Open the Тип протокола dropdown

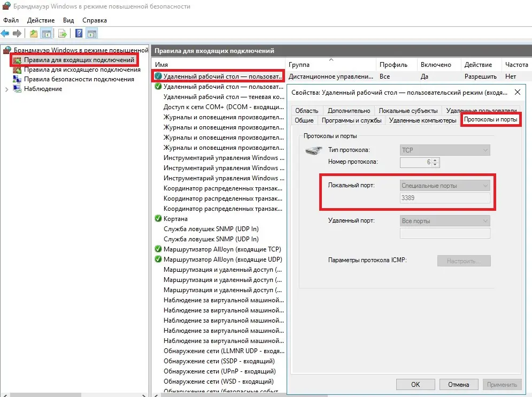[x=445, y=151]
